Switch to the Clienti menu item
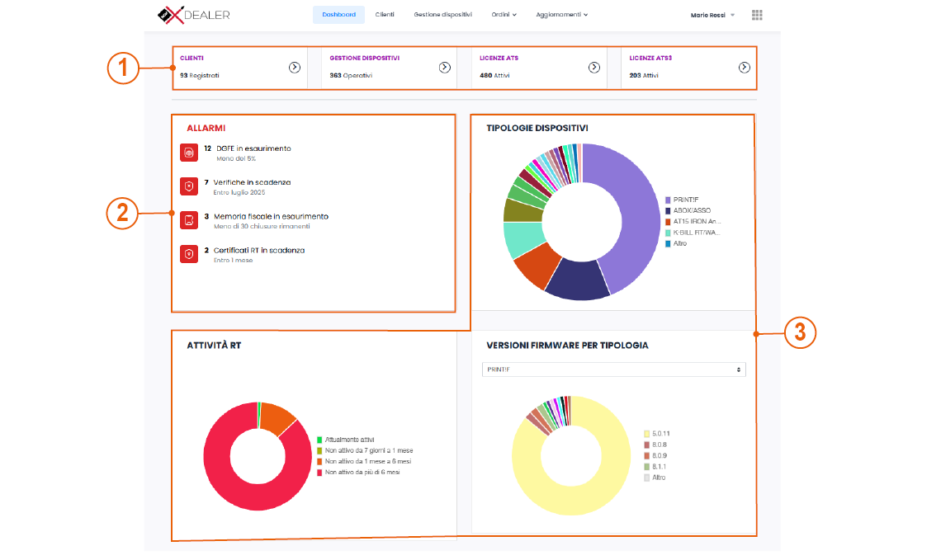This screenshot has height=560, width=941. [385, 14]
